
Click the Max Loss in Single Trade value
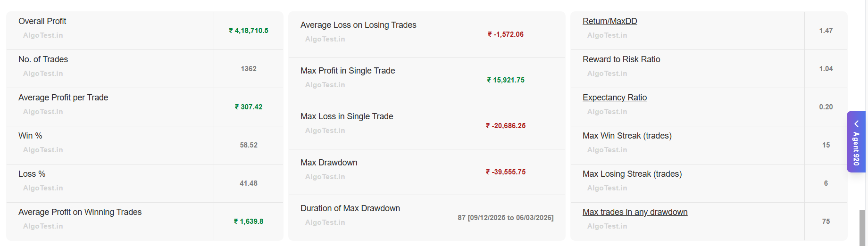point(506,126)
